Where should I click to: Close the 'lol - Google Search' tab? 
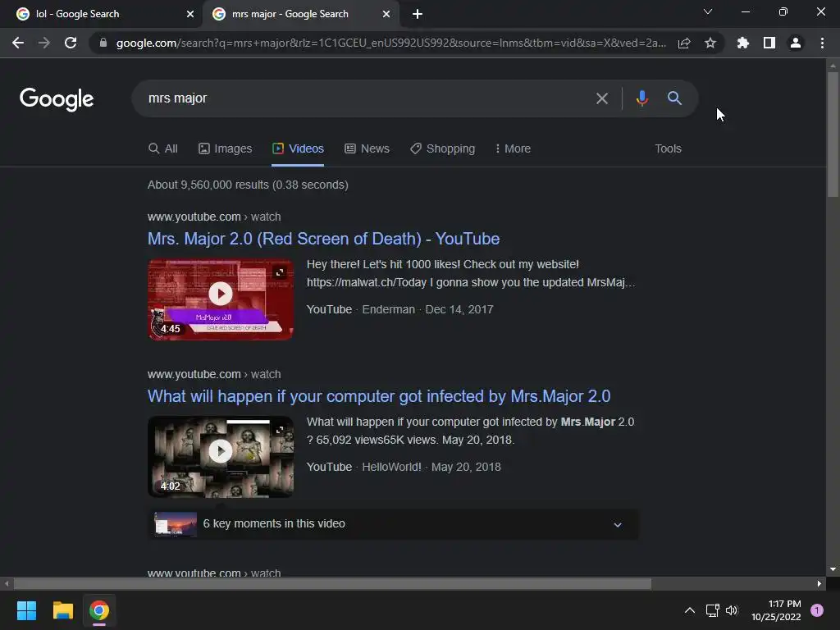(190, 15)
